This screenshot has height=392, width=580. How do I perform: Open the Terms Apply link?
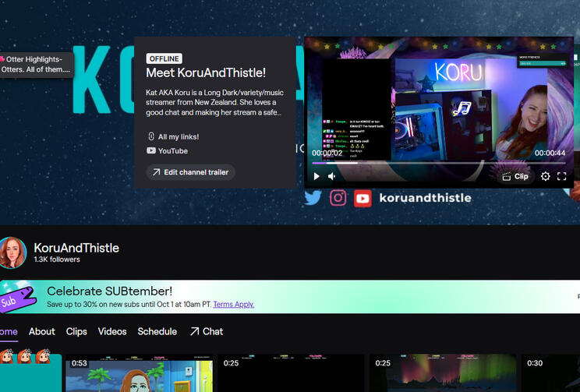[234, 305]
